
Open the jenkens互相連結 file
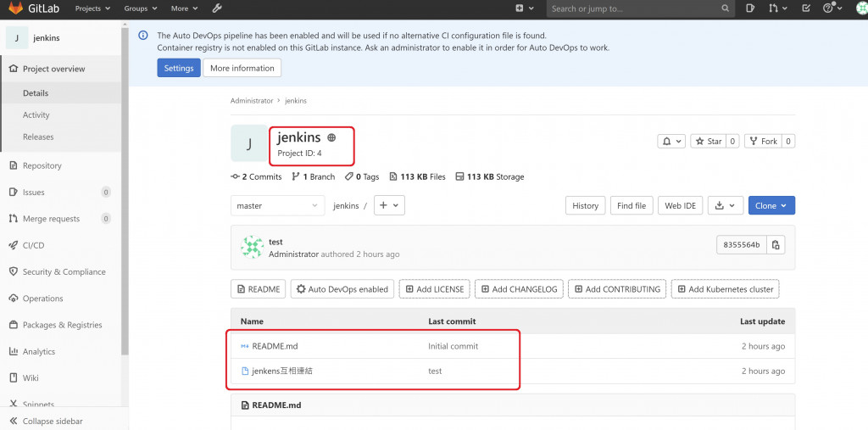(282, 371)
